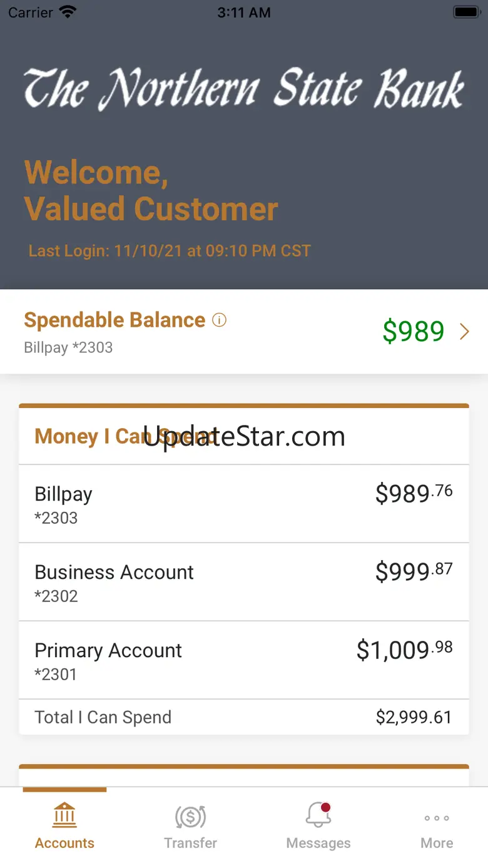
Task: Tap the Accounts bank building icon
Action: (64, 815)
